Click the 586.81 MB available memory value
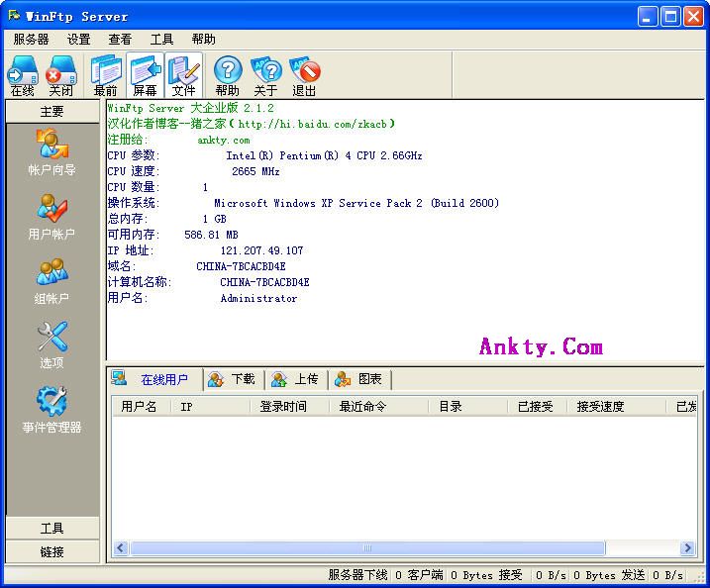The height and width of the screenshot is (588, 710). point(211,235)
